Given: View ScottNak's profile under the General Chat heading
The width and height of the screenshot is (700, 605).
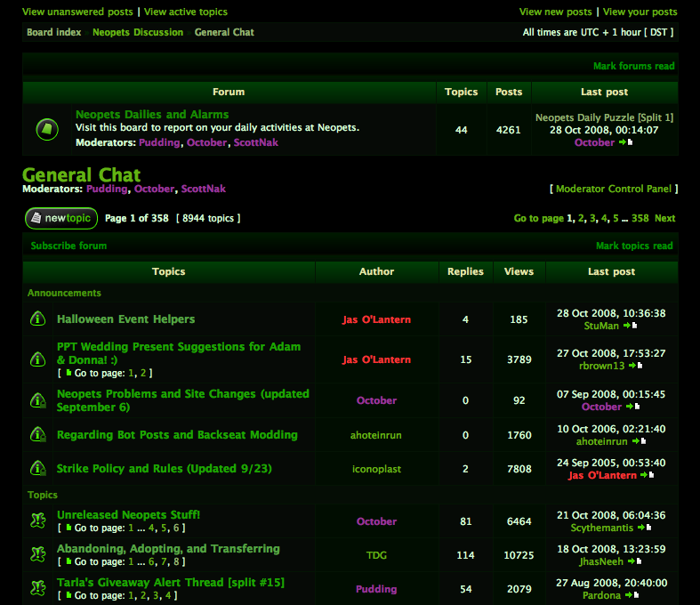Looking at the screenshot, I should click(203, 189).
